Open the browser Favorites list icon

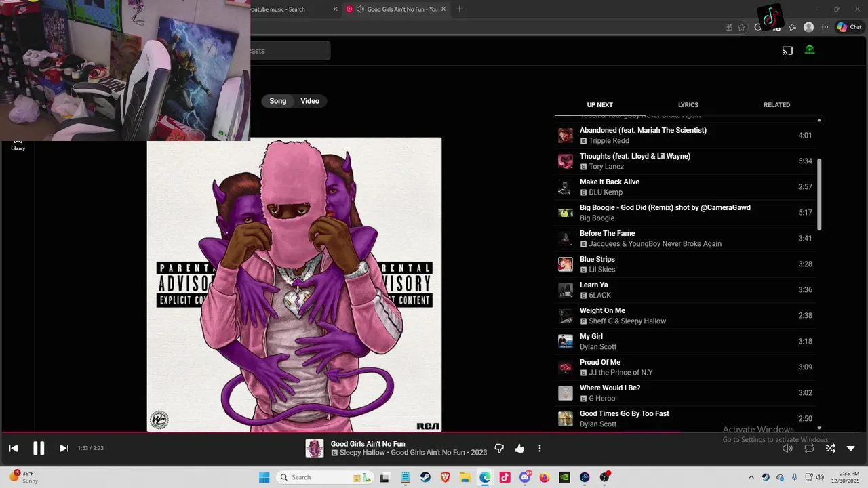(x=792, y=27)
